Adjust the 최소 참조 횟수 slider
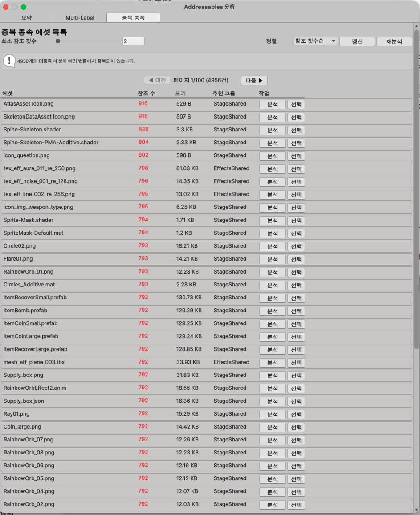This screenshot has width=420, height=515. (x=58, y=41)
